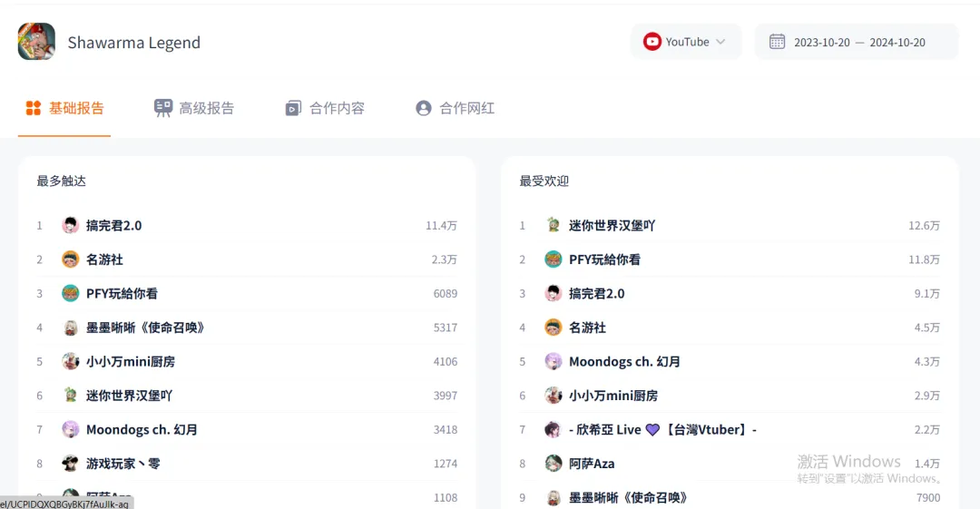Open avatar of 搞完君2.0 in 最多触达
Screen dimensions: 980x509
(71, 225)
